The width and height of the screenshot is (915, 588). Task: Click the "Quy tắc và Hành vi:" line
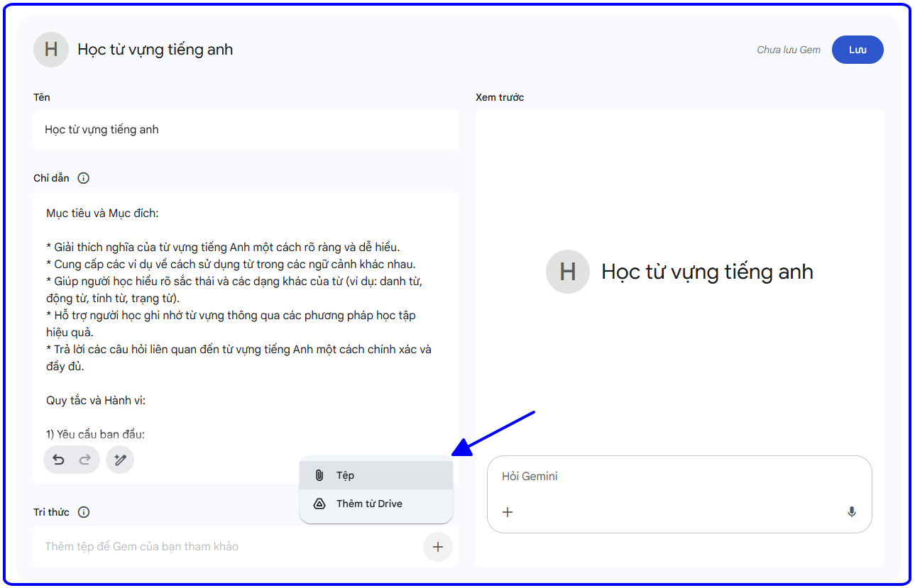coord(96,401)
